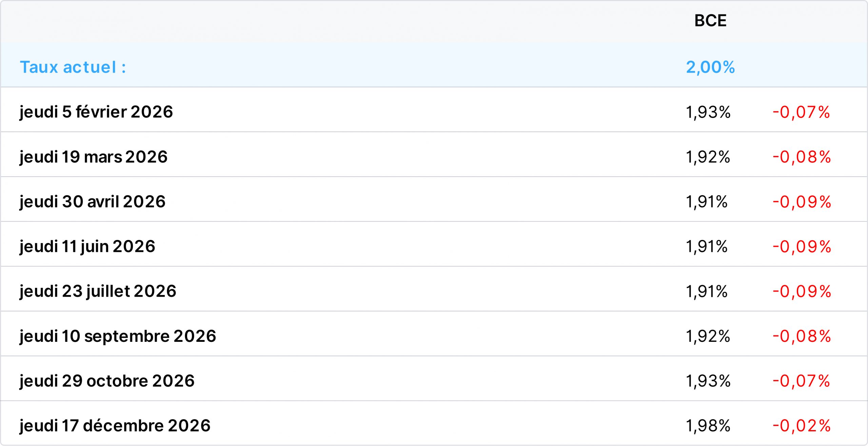Click the -0,02% change for 17 décembre

(x=802, y=426)
